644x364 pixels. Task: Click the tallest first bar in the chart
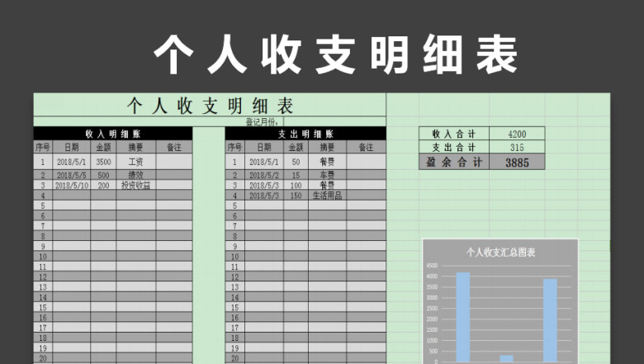pos(463,317)
